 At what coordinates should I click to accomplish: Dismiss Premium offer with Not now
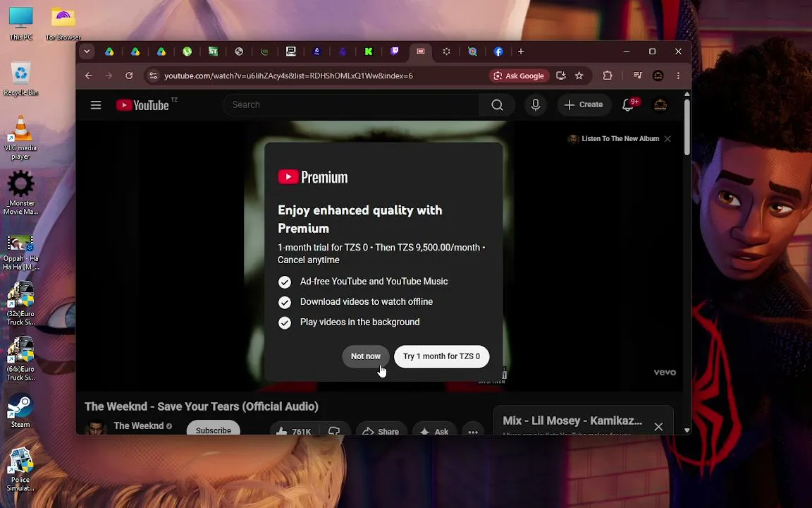coord(366,356)
